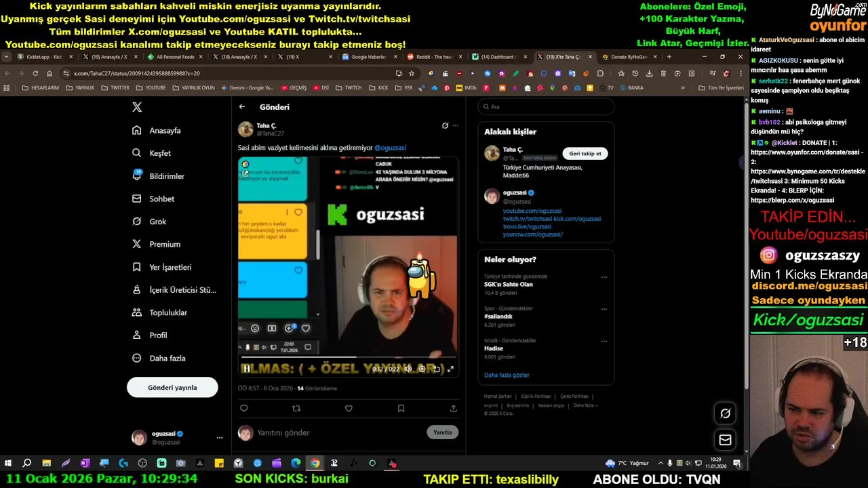Viewport: 868px width, 488px height.
Task: Switch to Google Haberler tab
Action: tap(369, 57)
